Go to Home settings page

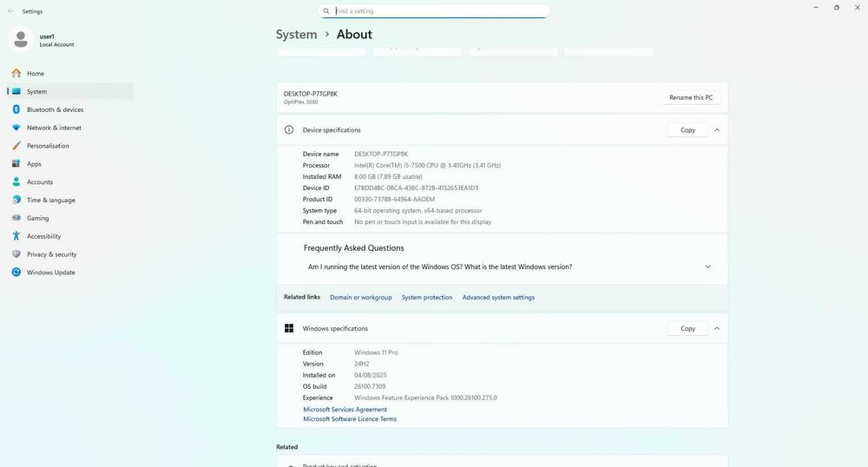[x=36, y=74]
